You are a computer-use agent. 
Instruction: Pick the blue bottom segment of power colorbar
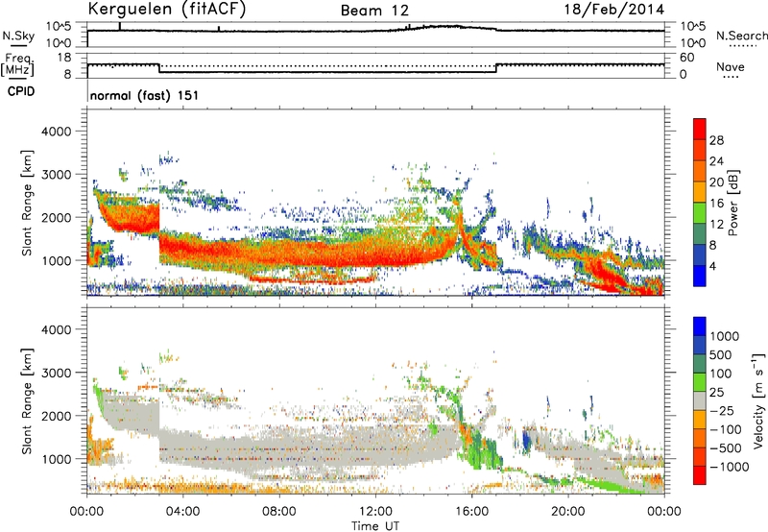pyautogui.click(x=700, y=276)
